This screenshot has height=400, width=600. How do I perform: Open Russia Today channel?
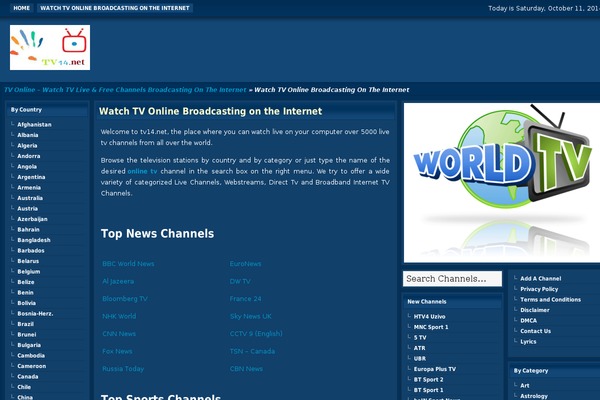[123, 369]
